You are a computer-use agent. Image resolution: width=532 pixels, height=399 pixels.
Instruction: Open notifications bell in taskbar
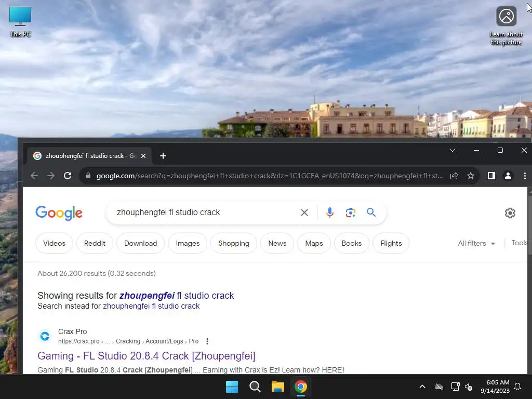click(x=518, y=387)
